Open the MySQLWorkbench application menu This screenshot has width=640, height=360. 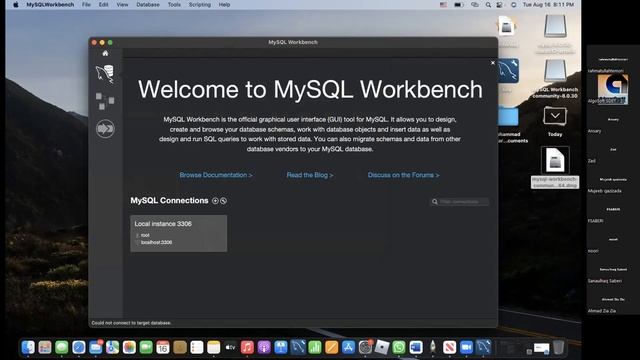[x=50, y=4]
